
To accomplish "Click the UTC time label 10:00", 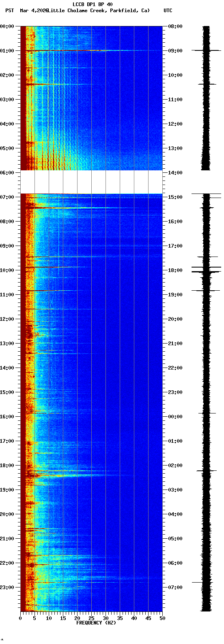I will pos(175,75).
